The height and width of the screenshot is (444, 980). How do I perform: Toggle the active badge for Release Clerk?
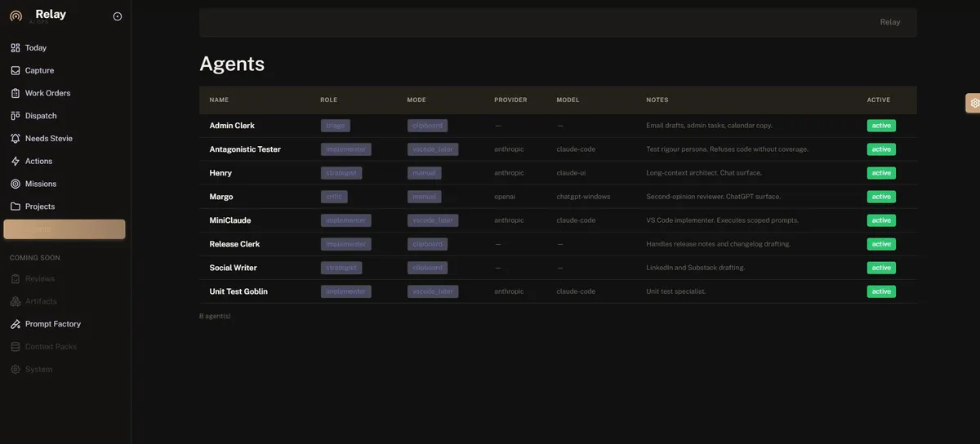(x=881, y=244)
